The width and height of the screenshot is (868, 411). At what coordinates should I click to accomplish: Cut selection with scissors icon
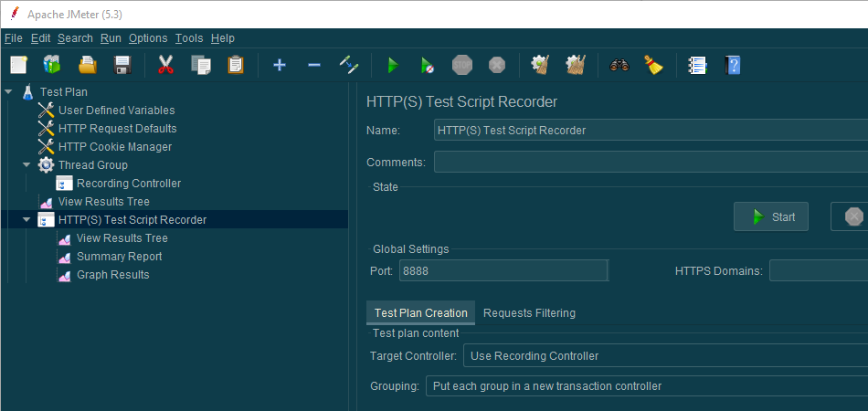point(165,65)
